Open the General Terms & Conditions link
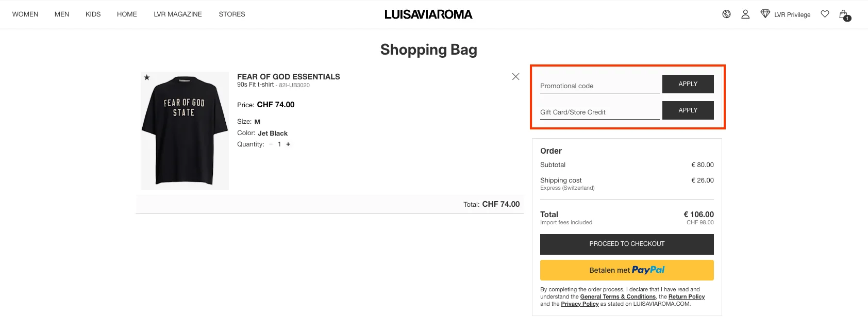Image resolution: width=868 pixels, height=330 pixels. pos(617,296)
